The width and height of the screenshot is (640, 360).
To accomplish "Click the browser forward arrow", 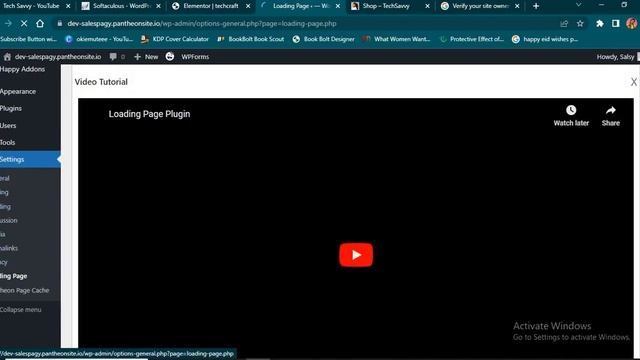I will (x=8, y=24).
